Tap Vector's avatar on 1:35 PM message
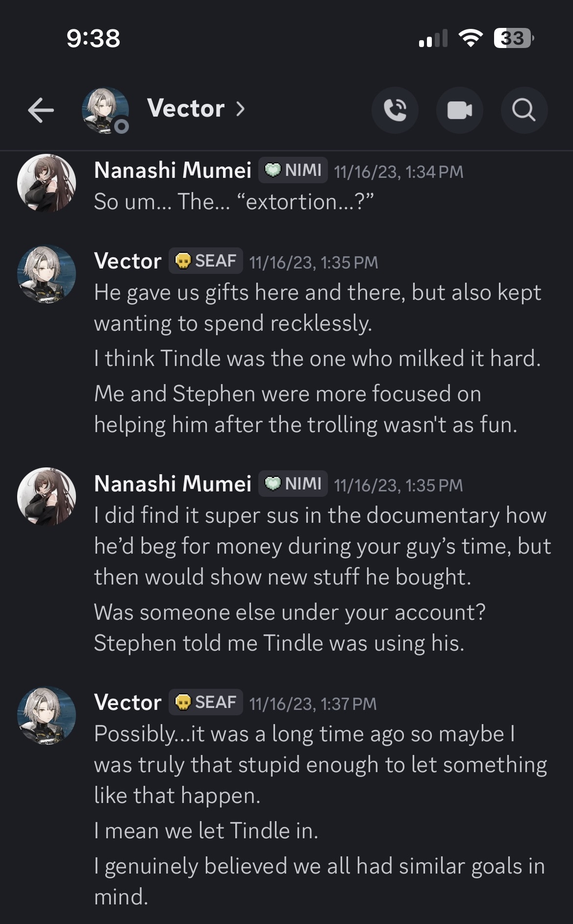This screenshot has height=924, width=573. [47, 274]
